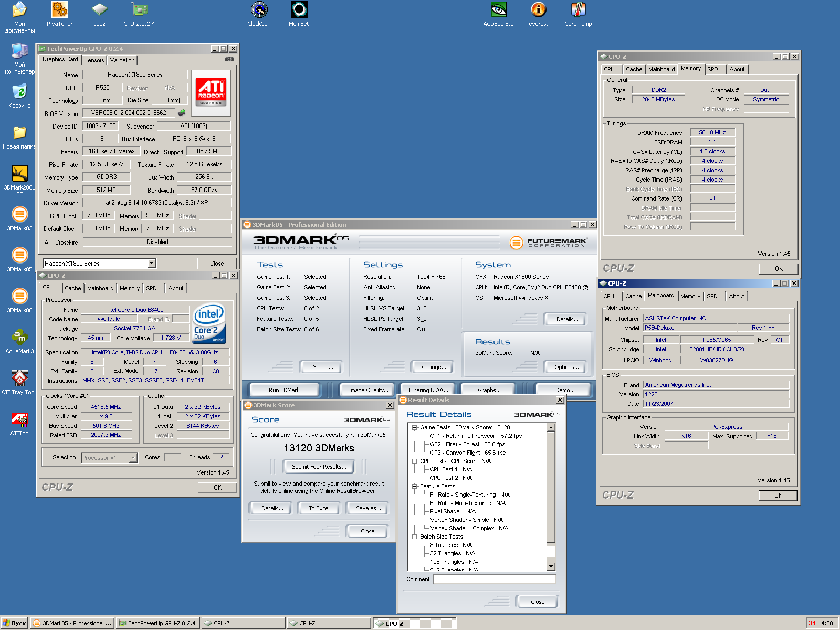Click OK in the mainboard CPU-Z window
The image size is (840, 630).
pyautogui.click(x=778, y=495)
